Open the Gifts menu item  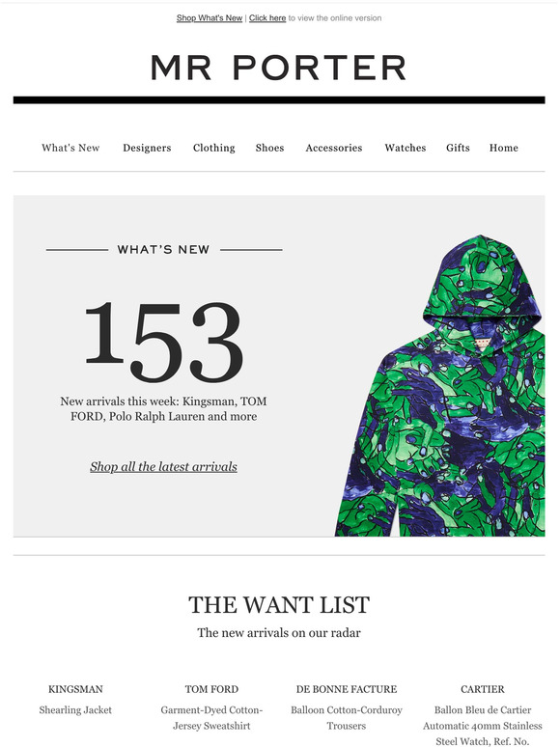click(x=458, y=148)
